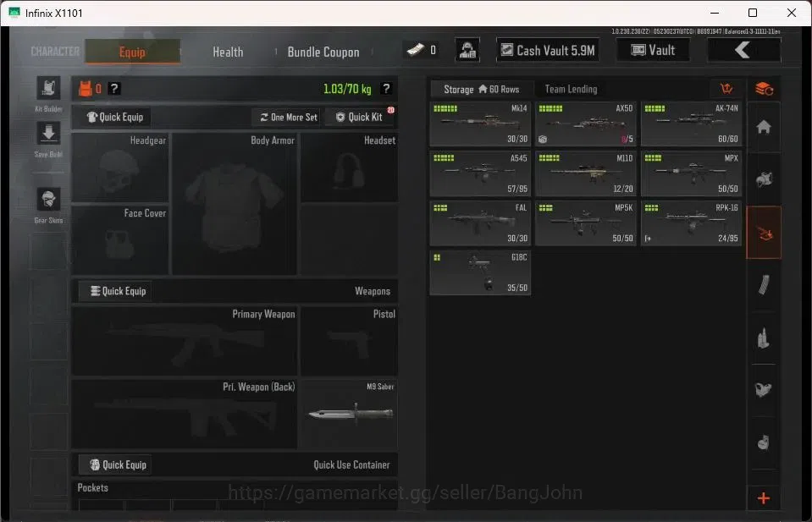Click the storage sort icon
This screenshot has width=812, height=522.
click(x=726, y=89)
